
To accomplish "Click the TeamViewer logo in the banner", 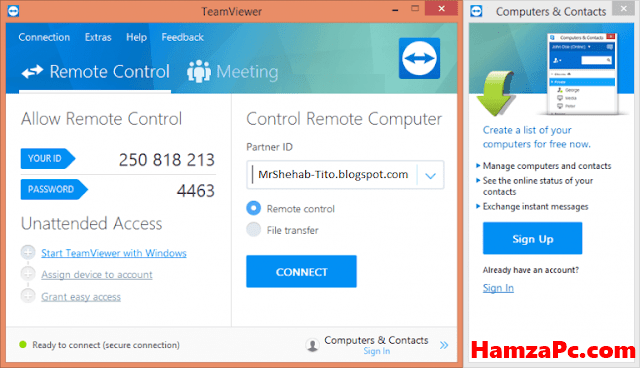I will point(419,58).
